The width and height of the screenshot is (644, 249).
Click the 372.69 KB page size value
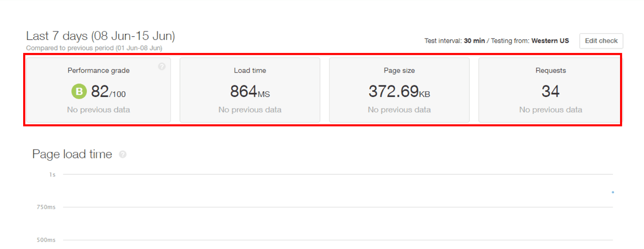pyautogui.click(x=399, y=92)
